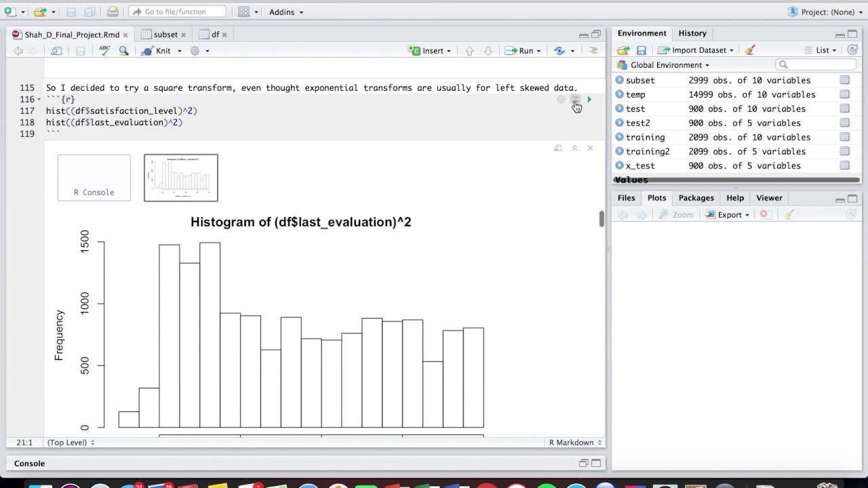
Task: Open the (Top Level) section navigator
Action: click(x=71, y=443)
